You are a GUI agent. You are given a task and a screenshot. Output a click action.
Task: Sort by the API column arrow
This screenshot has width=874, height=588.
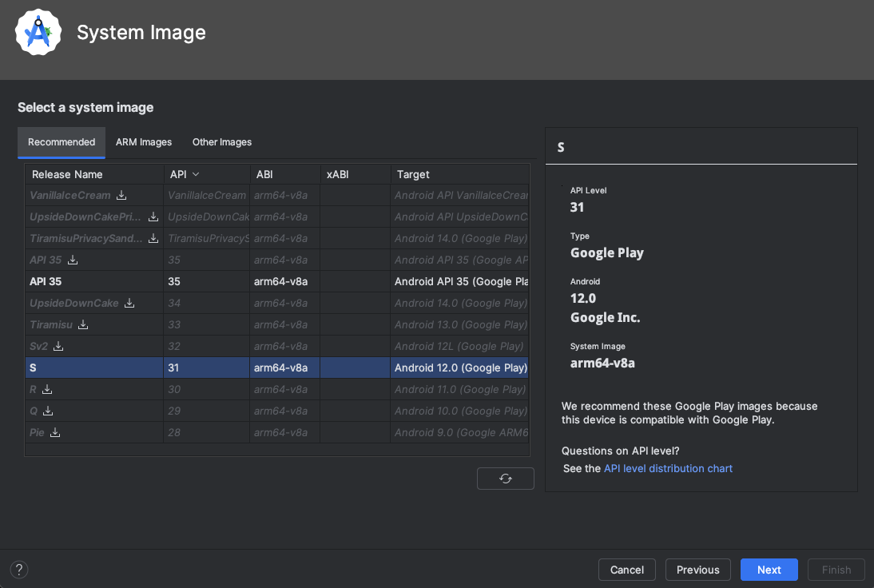[196, 174]
